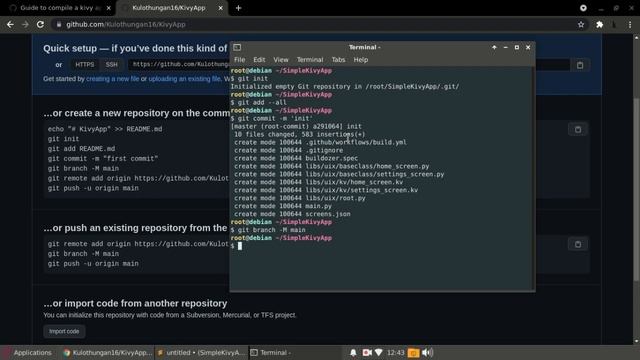The image size is (640, 360).
Task: Open the volume speaker icon
Action: click(x=427, y=353)
